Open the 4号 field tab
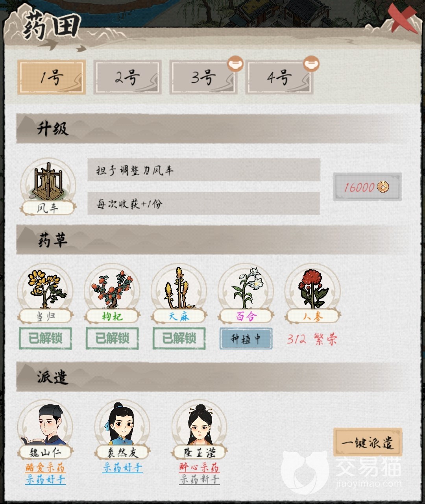 pyautogui.click(x=279, y=77)
